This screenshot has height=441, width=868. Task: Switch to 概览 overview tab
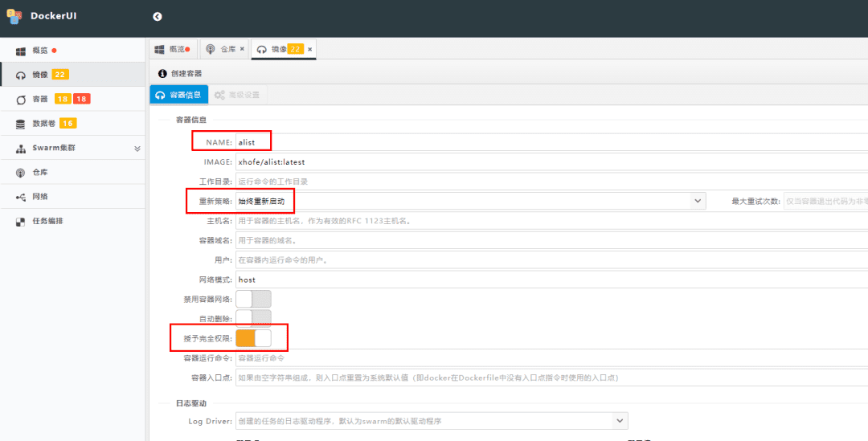point(171,49)
